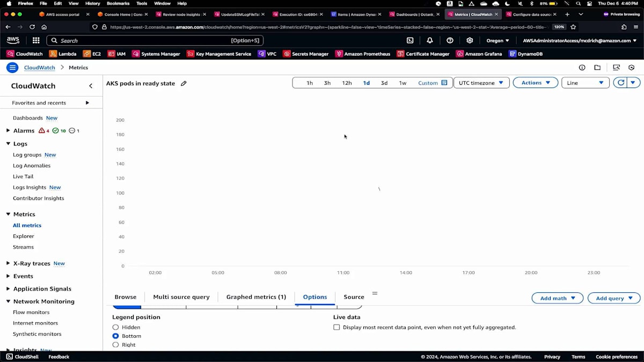Open Contributor Insights in sidebar
The width and height of the screenshot is (644, 362).
(x=39, y=198)
